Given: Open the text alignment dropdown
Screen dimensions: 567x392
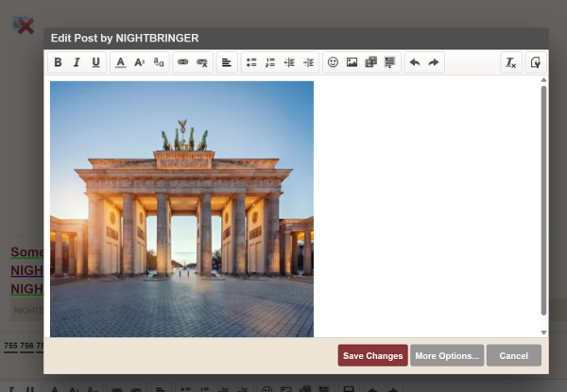Looking at the screenshot, I should tap(227, 62).
